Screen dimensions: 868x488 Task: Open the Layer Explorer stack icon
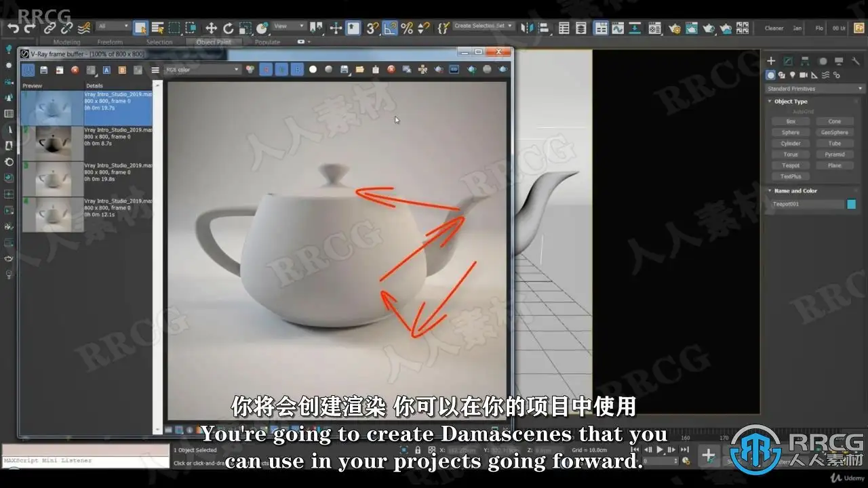(x=581, y=28)
